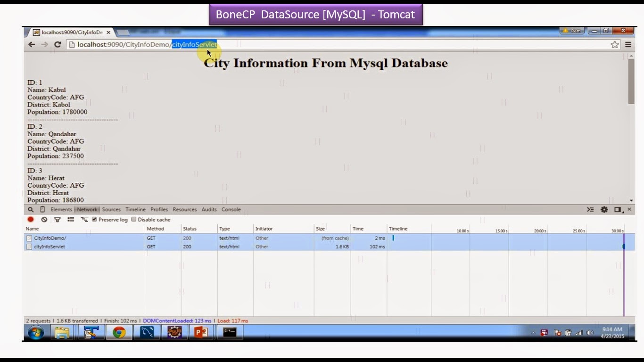Switch to the Audits tab
Image resolution: width=644 pixels, height=362 pixels.
[209, 210]
